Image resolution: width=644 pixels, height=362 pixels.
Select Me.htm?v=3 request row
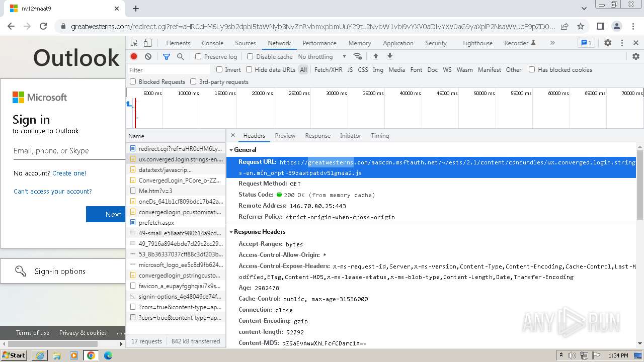[176, 191]
